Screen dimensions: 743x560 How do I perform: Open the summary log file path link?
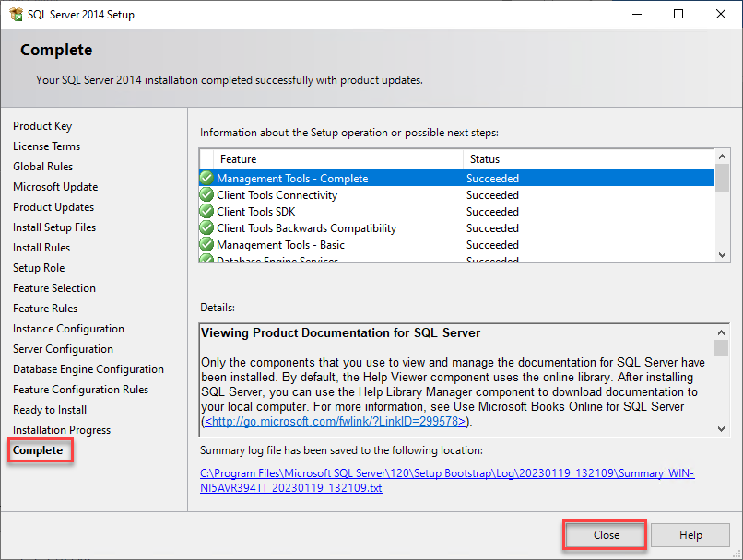(x=447, y=481)
